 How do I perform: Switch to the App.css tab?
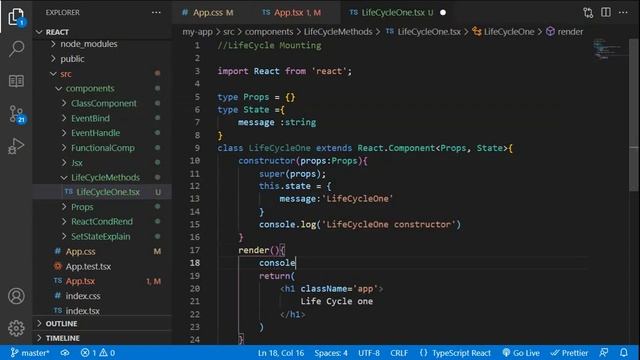pyautogui.click(x=212, y=13)
